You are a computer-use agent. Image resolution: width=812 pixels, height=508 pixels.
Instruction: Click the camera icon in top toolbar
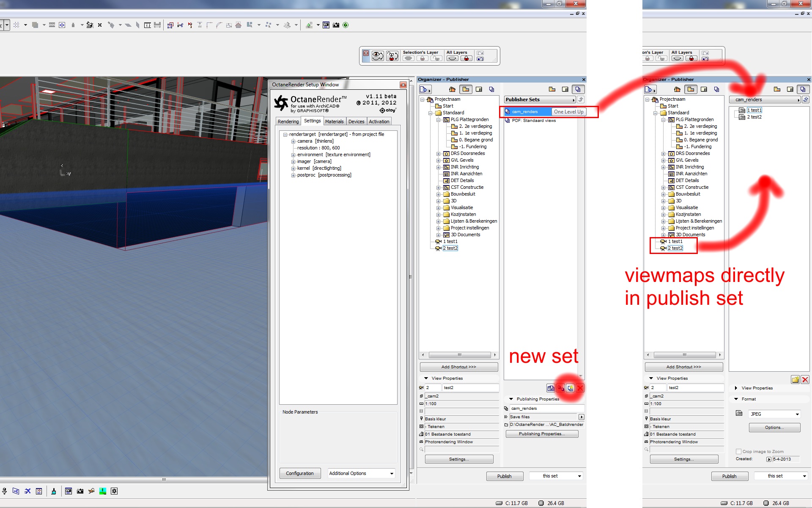tap(336, 25)
